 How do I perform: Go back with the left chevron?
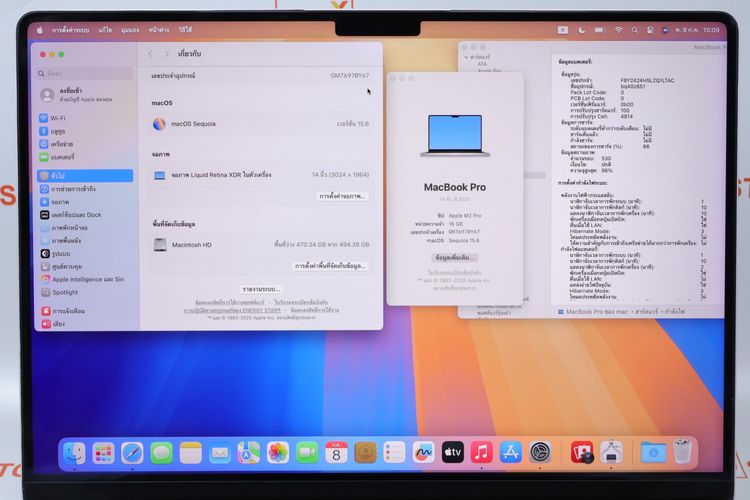(150, 54)
